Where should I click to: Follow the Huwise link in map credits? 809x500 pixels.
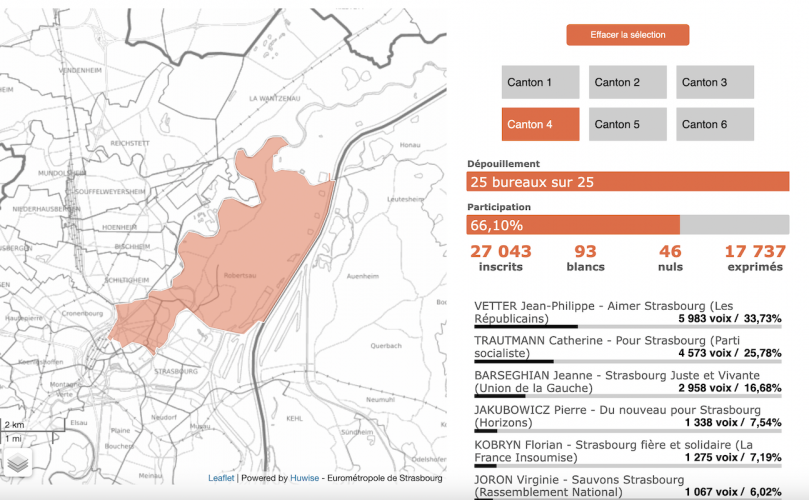(304, 478)
